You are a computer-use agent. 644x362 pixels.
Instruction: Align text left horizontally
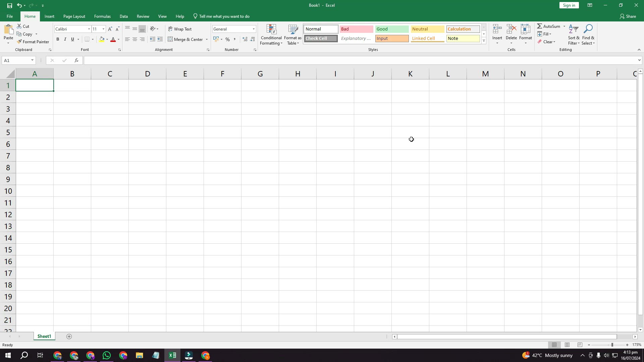[127, 40]
